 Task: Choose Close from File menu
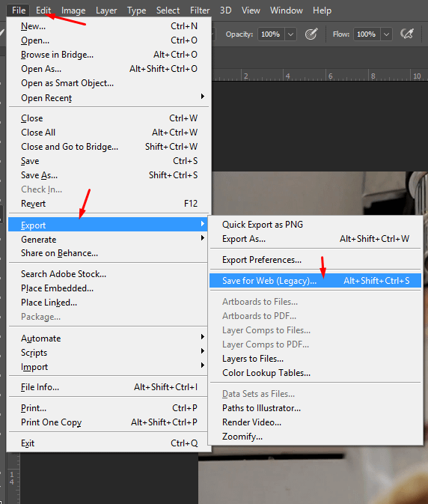pyautogui.click(x=109, y=118)
